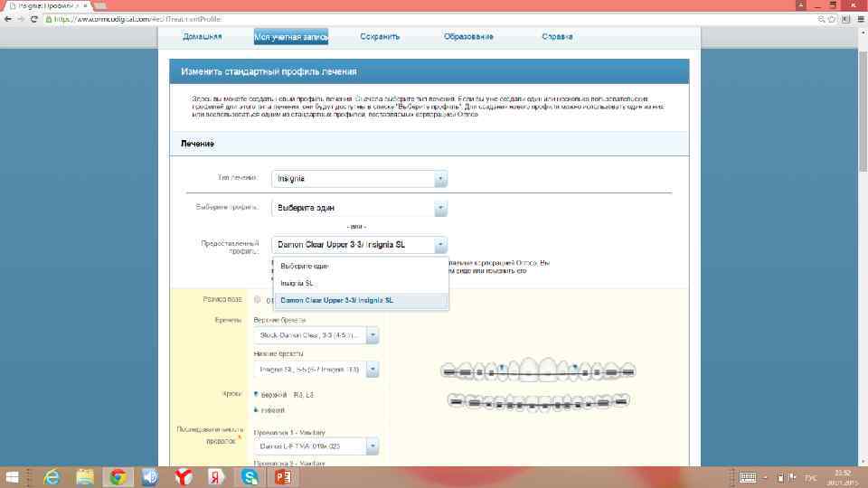Screen dimensions: 868x488
Task: Open the Моя учетная запись nav tab
Action: click(290, 36)
